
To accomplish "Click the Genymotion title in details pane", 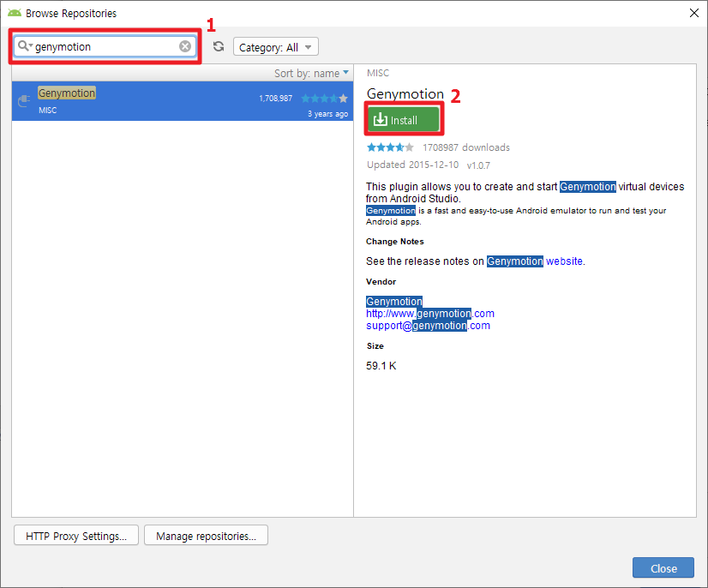I will tap(405, 93).
